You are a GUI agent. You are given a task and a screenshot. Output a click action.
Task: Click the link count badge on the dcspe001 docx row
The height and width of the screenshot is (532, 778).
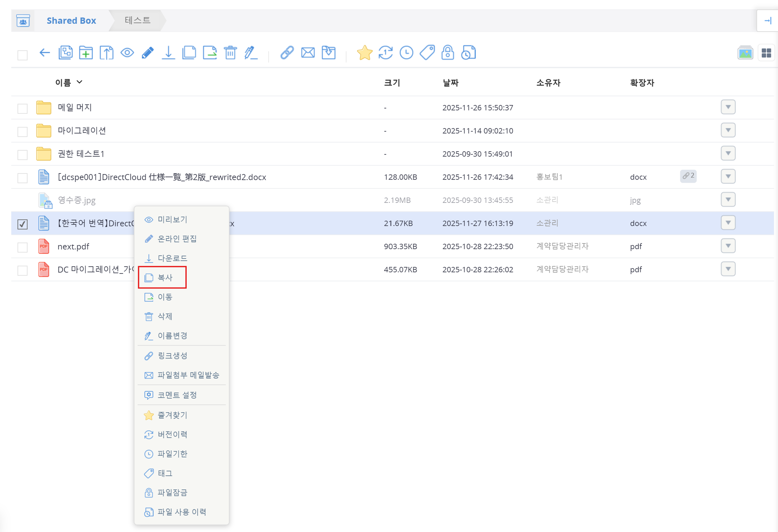tap(688, 176)
